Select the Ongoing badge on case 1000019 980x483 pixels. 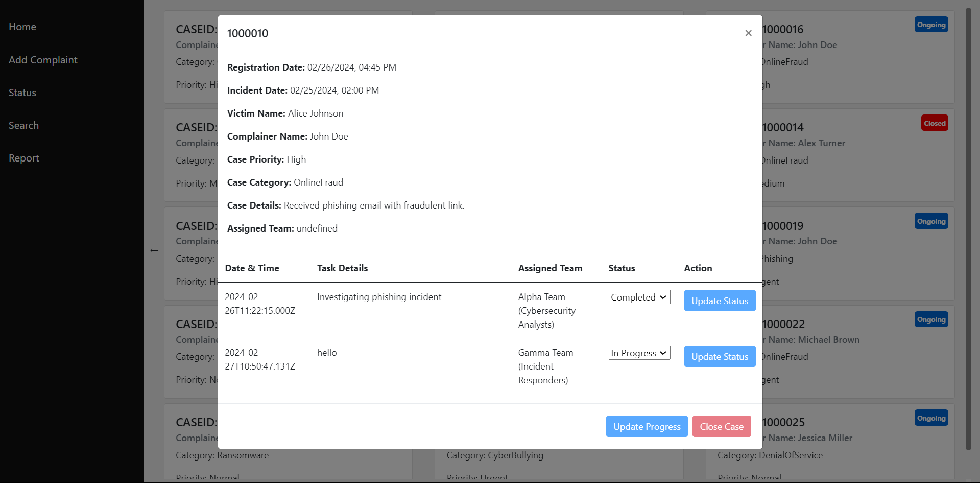[x=931, y=221]
